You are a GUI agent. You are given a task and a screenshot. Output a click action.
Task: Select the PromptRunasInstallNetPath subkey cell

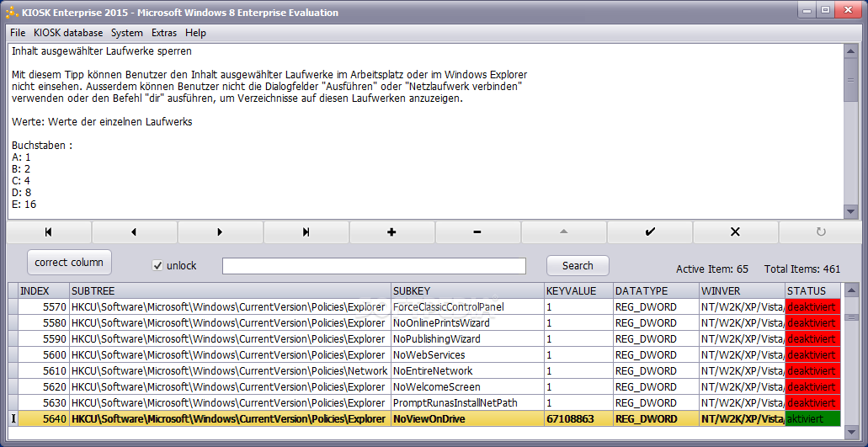click(x=467, y=402)
